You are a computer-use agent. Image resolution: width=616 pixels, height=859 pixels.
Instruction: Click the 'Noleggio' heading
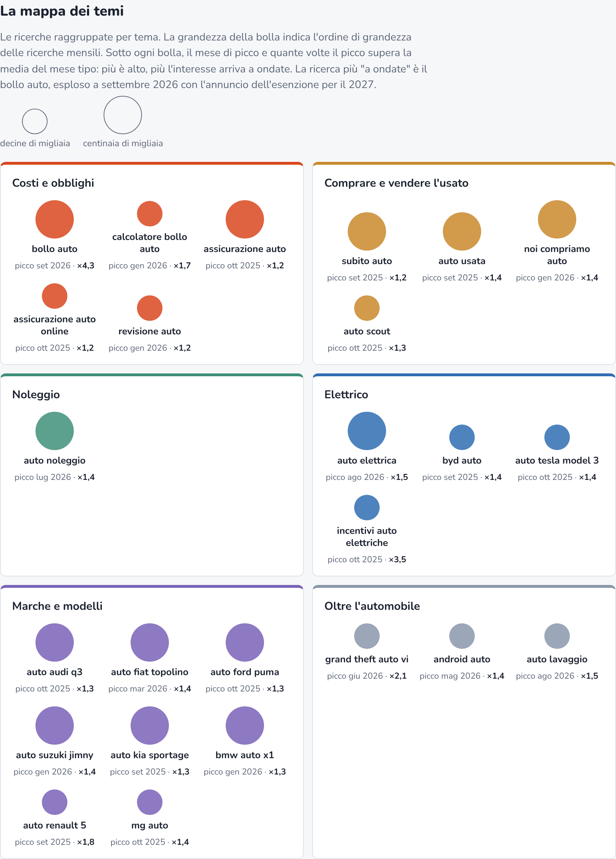(x=36, y=394)
